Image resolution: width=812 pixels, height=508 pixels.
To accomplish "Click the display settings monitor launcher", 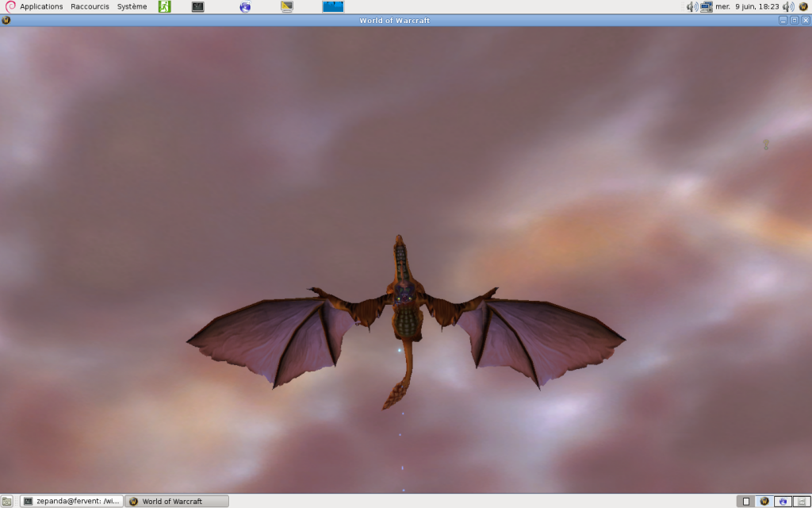I will click(x=287, y=6).
